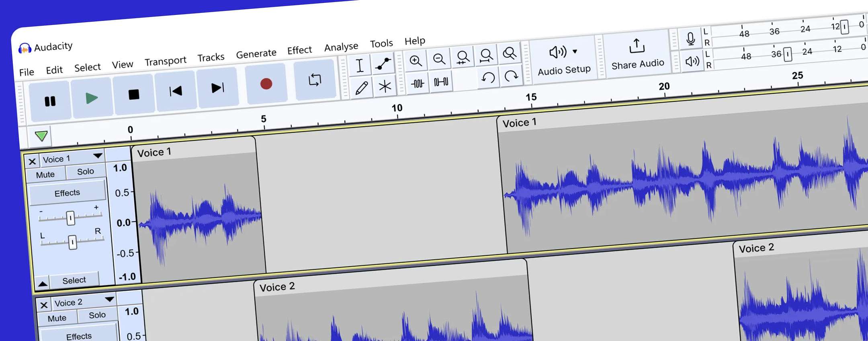
Task: Click the Zoom toggle icon
Action: pyautogui.click(x=509, y=53)
